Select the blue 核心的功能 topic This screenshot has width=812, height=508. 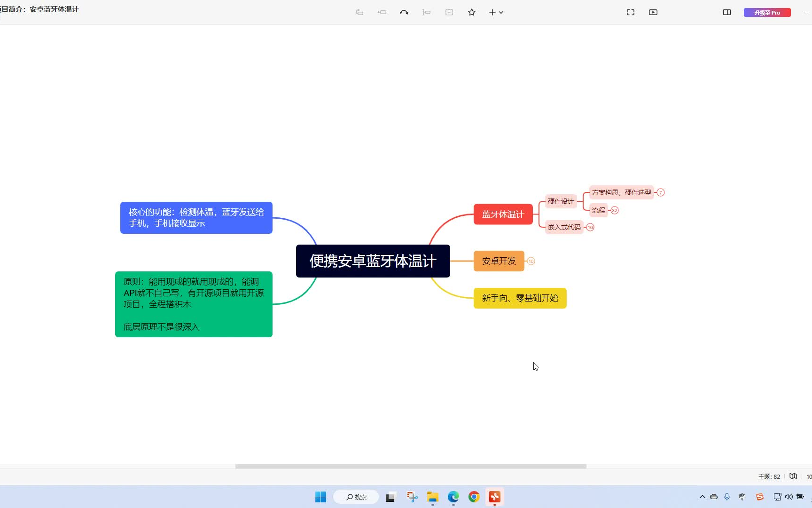196,218
